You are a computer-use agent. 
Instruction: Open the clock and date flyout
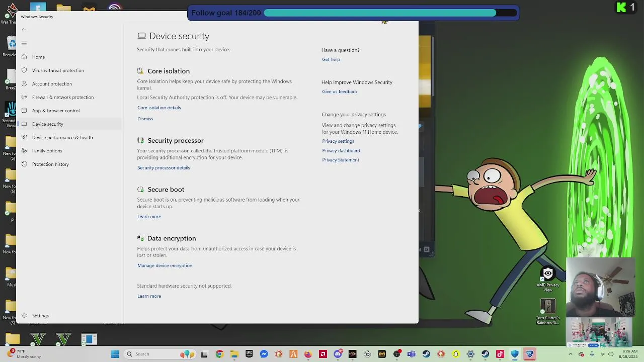click(x=629, y=354)
